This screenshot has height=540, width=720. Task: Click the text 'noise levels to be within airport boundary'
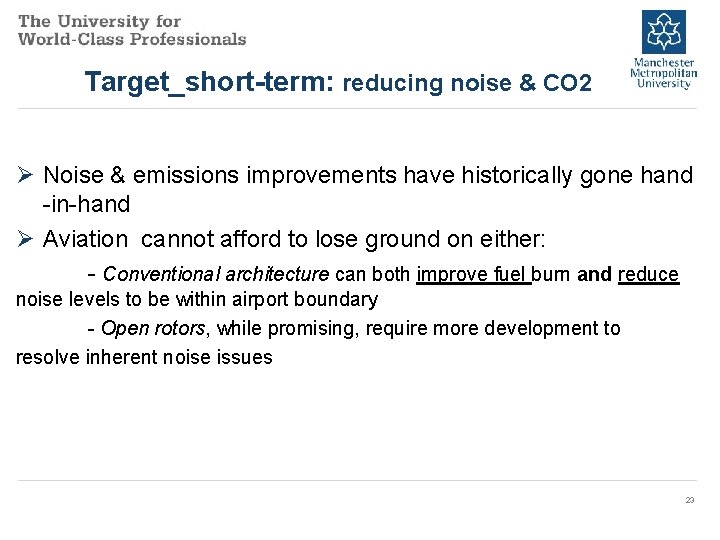click(197, 299)
